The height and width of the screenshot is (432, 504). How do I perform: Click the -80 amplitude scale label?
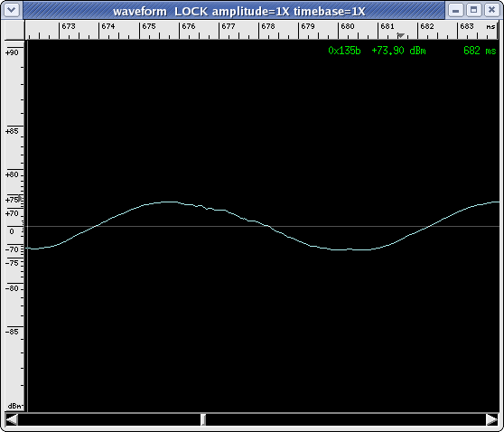(x=12, y=288)
